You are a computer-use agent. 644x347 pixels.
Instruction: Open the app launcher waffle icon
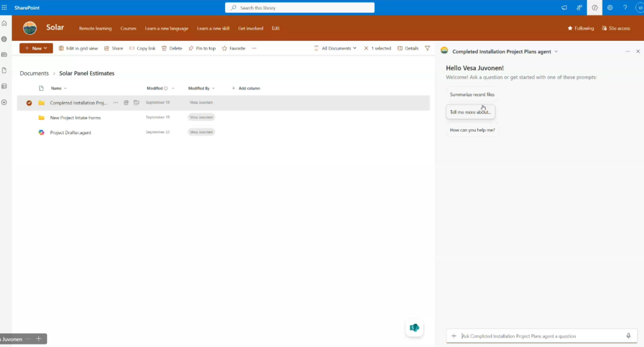(x=5, y=8)
